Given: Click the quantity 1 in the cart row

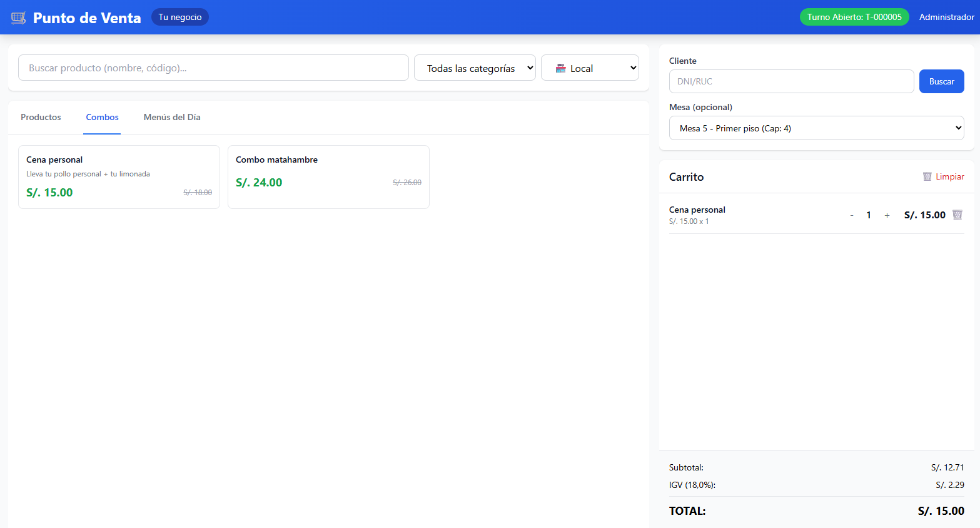Looking at the screenshot, I should click(869, 215).
